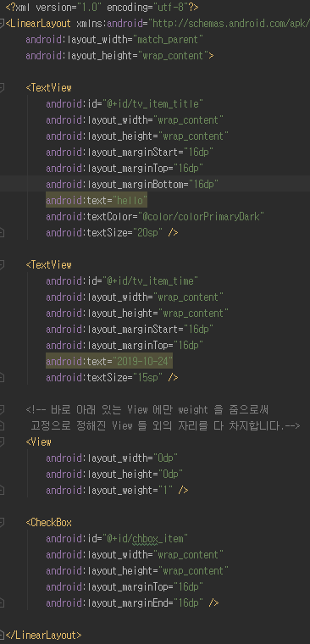Collapse the CheckBox element fold marker
This screenshot has width=310, height=644.
tap(2, 523)
